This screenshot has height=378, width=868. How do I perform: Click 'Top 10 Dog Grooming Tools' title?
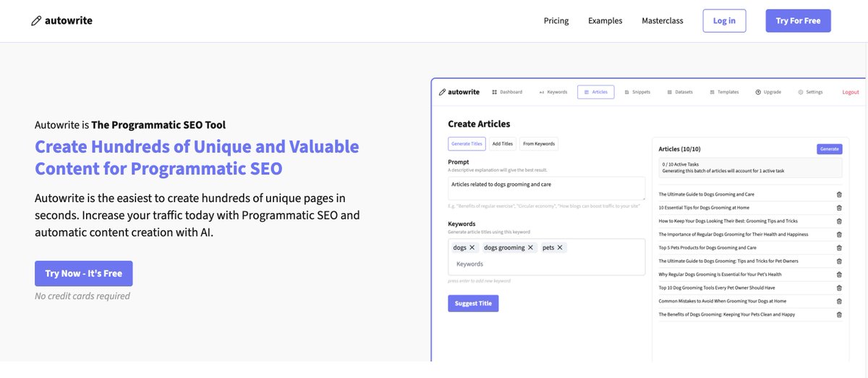[716, 287]
